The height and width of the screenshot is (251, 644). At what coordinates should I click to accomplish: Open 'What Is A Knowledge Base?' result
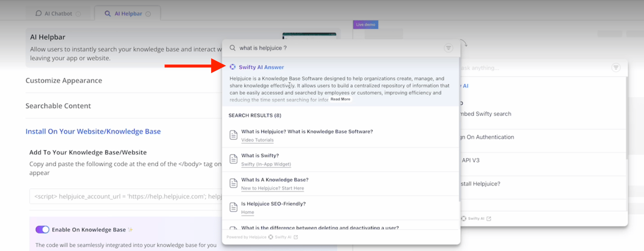275,180
